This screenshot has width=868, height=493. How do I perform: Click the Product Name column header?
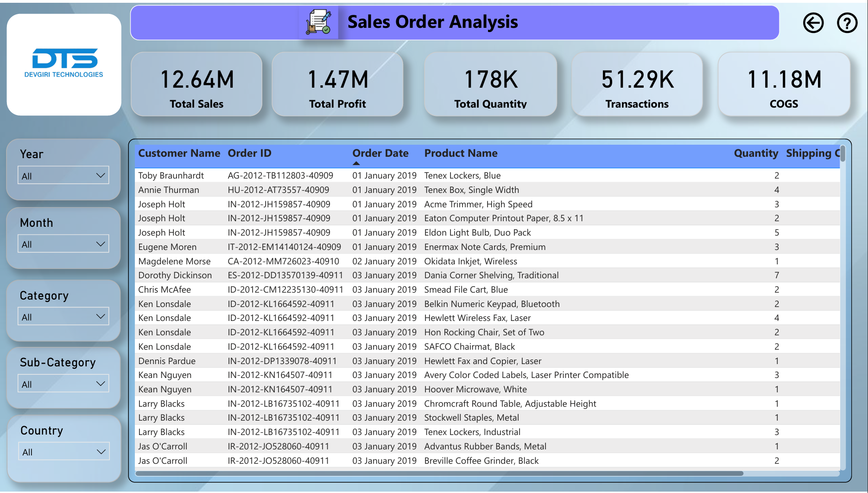[x=461, y=153]
